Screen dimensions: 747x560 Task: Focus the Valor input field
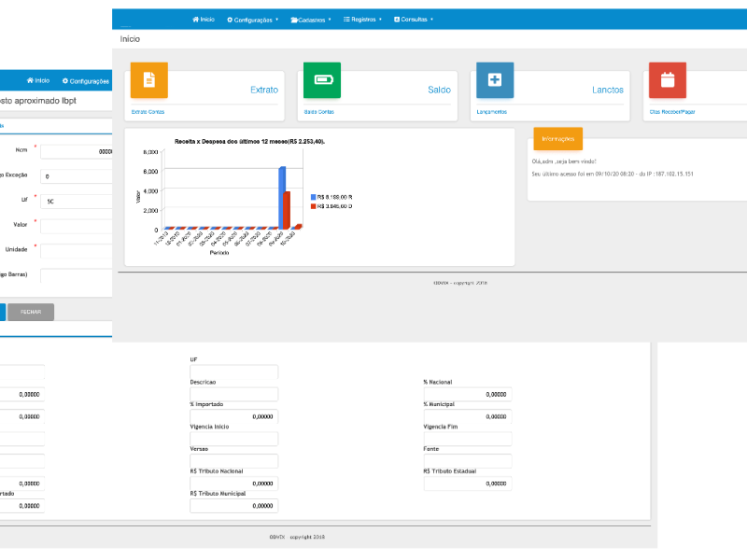coord(77,227)
